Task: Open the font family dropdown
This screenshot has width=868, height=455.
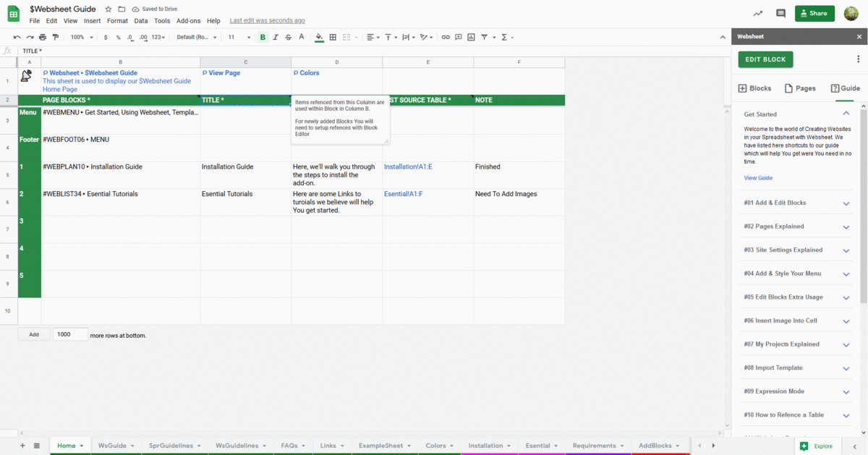Action: pyautogui.click(x=196, y=37)
